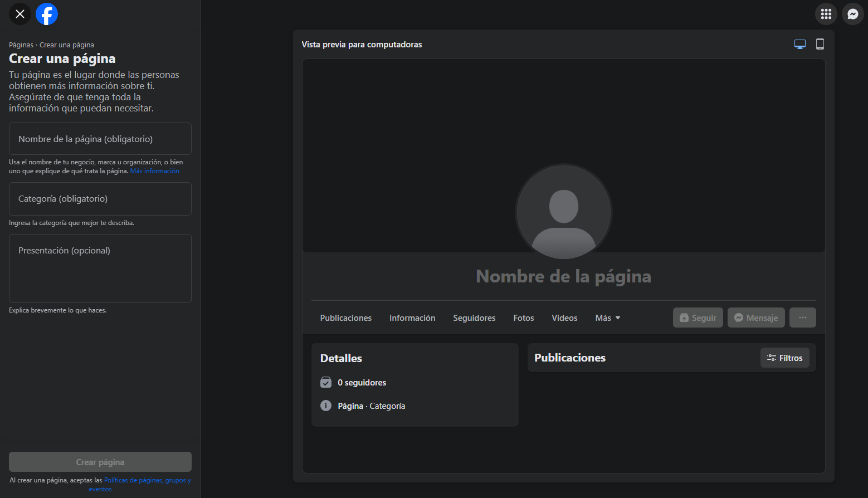Click the profile picture placeholder avatar

pos(564,212)
